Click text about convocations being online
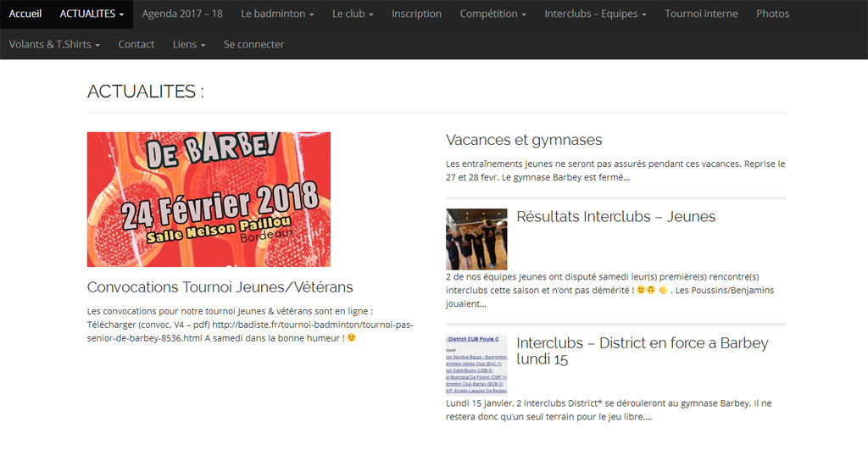The width and height of the screenshot is (868, 472). point(250,325)
